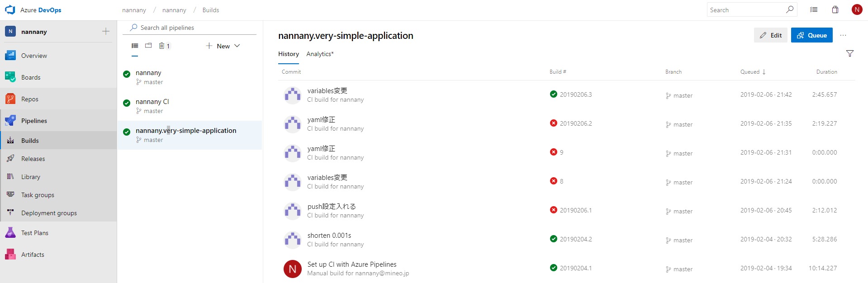
Task: Open the Test Plans flask icon
Action: [x=10, y=233]
